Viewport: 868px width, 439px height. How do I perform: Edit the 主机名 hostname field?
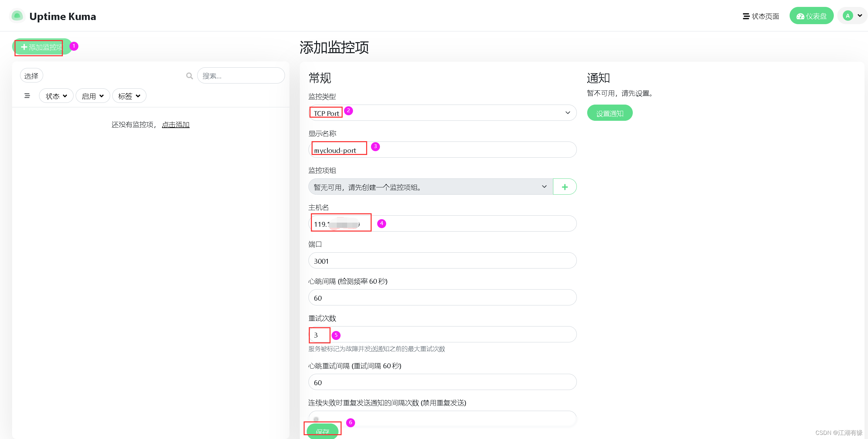[442, 224]
